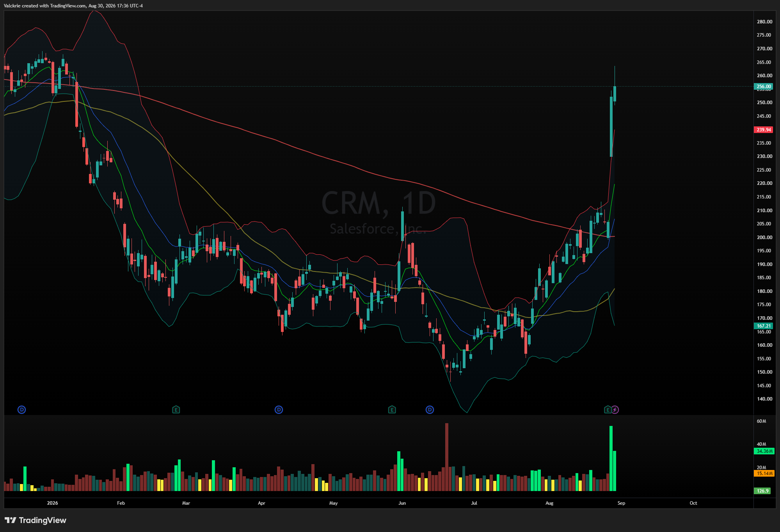
Task: Click the header text 'Valckrie created with TradingView.com'
Action: 45,6
